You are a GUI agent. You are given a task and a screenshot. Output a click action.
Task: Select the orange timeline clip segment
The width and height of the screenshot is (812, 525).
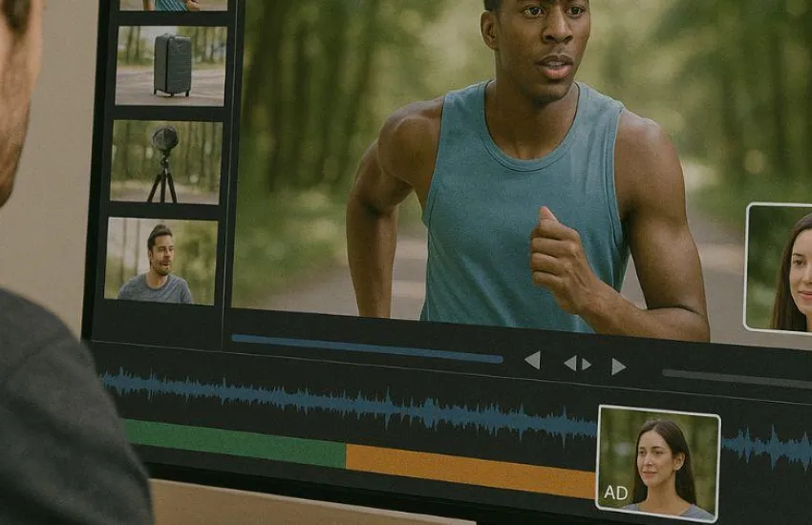coord(471,471)
